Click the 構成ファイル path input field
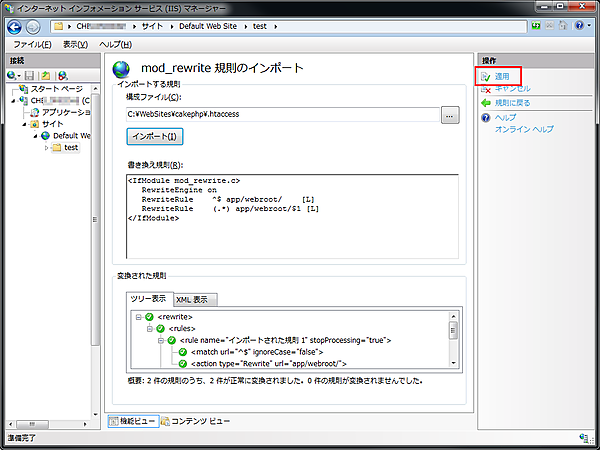Screen dimensions: 600x450 click(x=282, y=115)
